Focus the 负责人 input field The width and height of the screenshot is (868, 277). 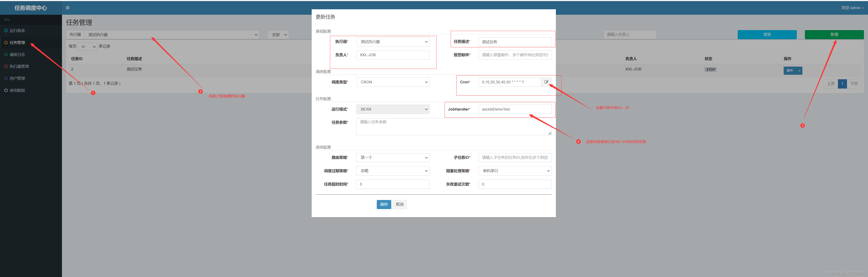tap(393, 55)
